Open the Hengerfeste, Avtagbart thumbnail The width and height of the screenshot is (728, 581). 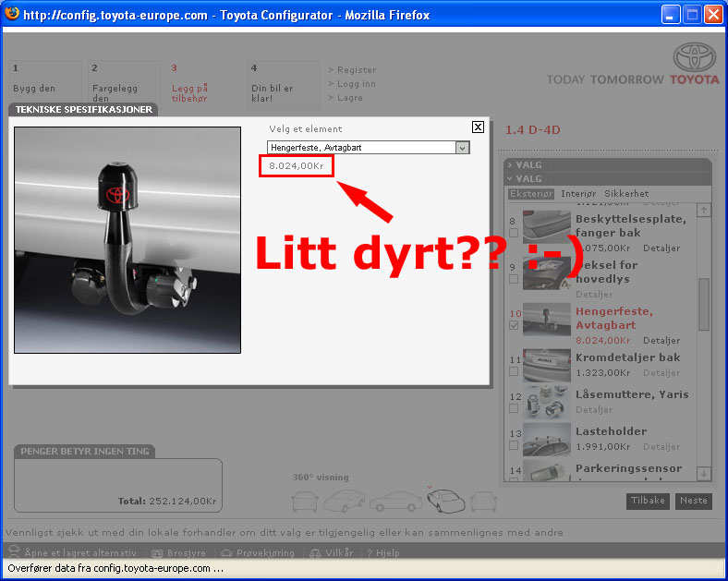pyautogui.click(x=547, y=320)
